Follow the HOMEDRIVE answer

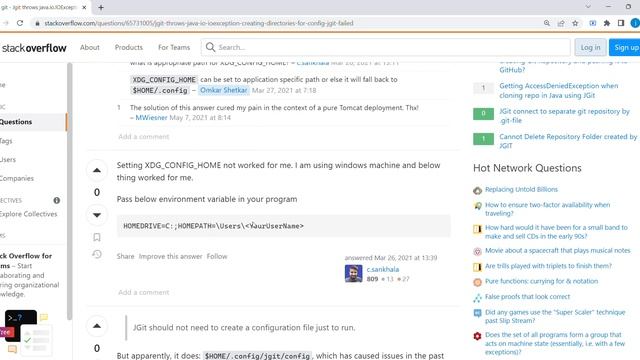point(217,256)
